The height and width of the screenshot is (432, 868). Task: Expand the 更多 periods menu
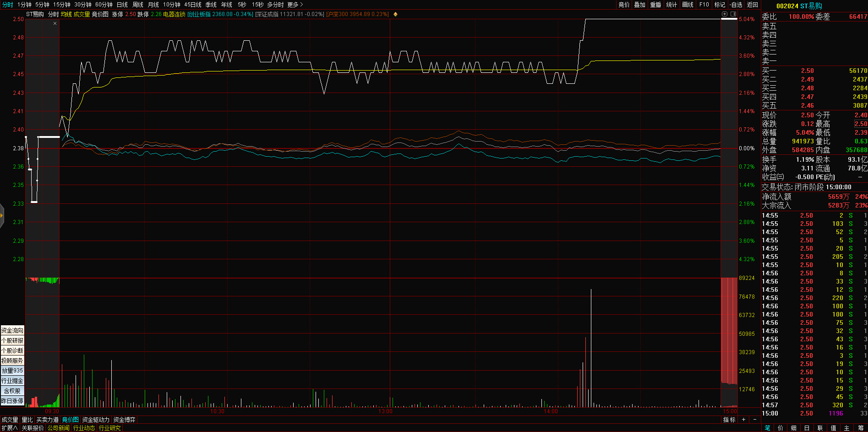(295, 5)
